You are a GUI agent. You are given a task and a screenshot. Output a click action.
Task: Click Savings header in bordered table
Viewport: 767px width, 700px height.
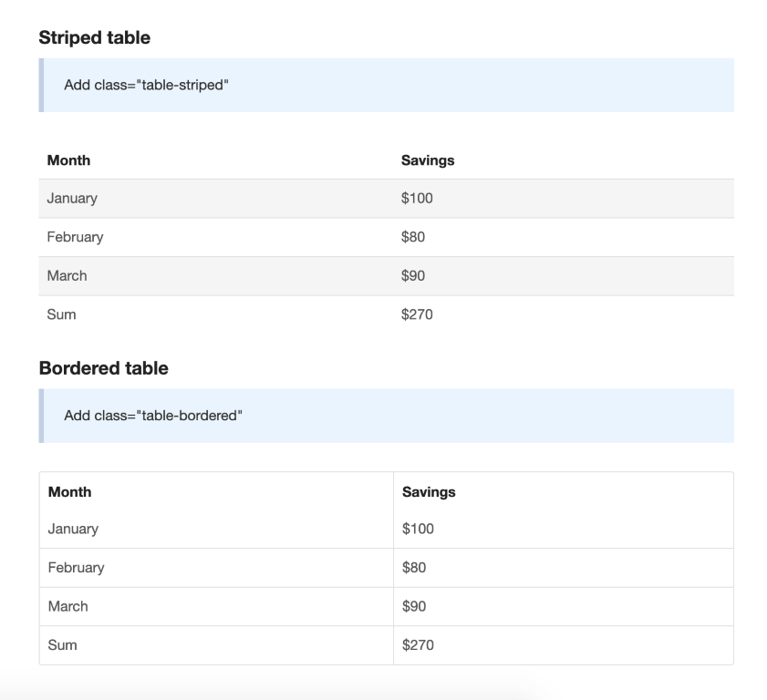[429, 492]
